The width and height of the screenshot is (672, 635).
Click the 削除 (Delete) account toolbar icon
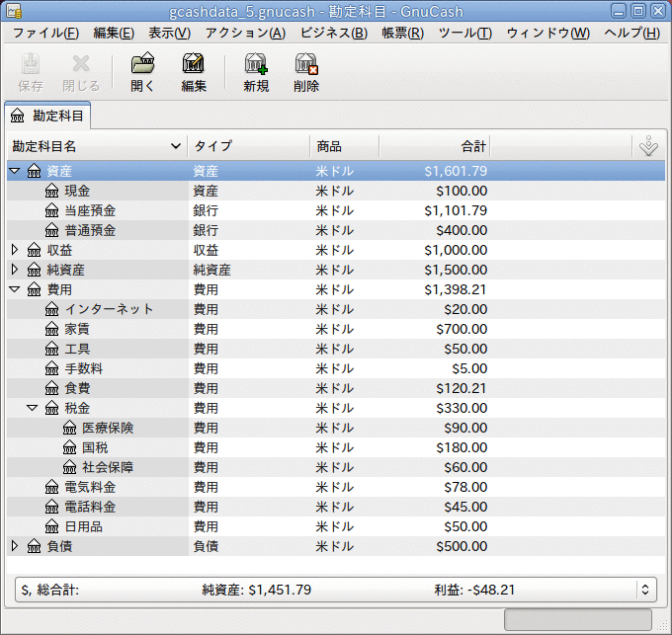tap(306, 64)
